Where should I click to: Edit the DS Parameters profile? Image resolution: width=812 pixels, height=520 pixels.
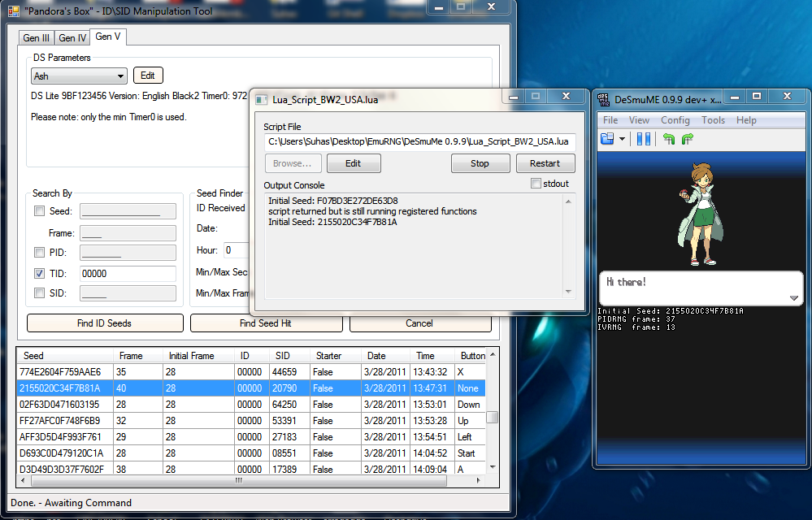coord(148,76)
